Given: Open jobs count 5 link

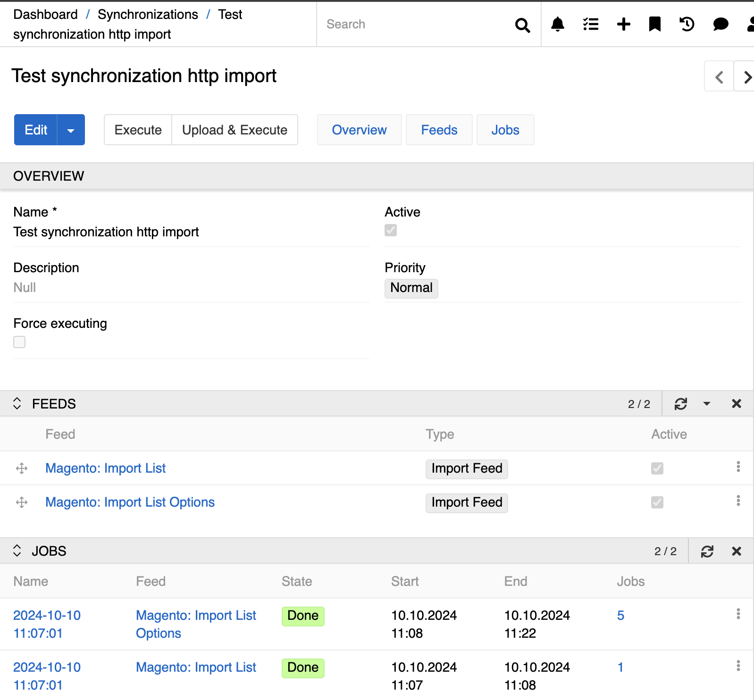Looking at the screenshot, I should tap(620, 616).
